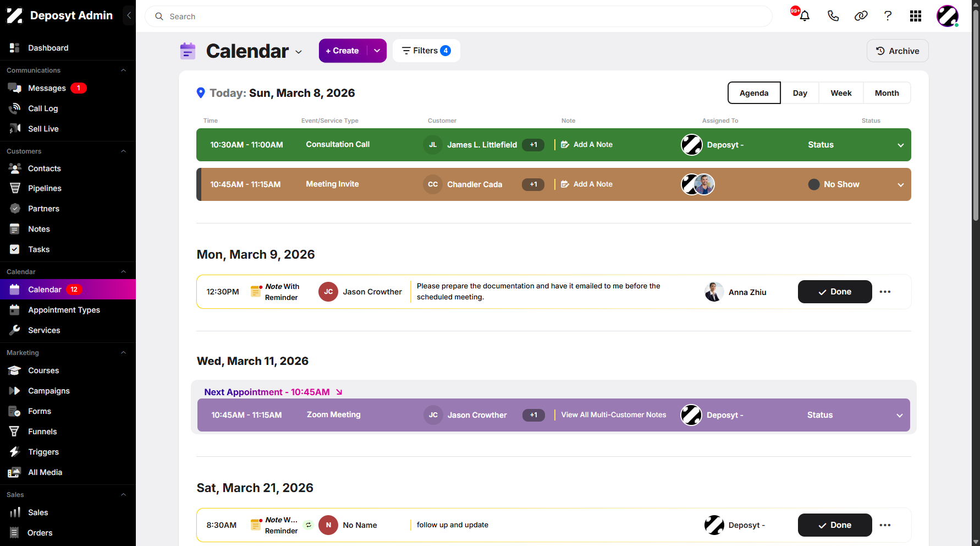Viewport: 980px width, 546px height.
Task: Click the Search input field
Action: pyautogui.click(x=459, y=17)
